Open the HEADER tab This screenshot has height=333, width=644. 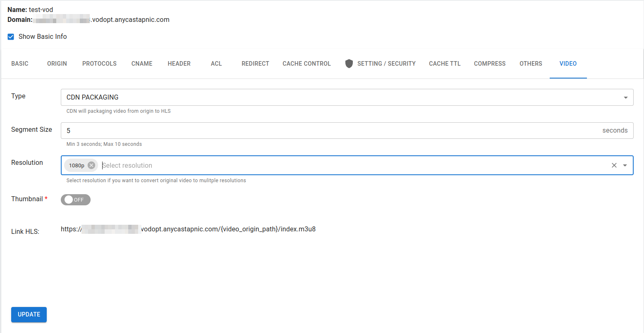pyautogui.click(x=179, y=64)
